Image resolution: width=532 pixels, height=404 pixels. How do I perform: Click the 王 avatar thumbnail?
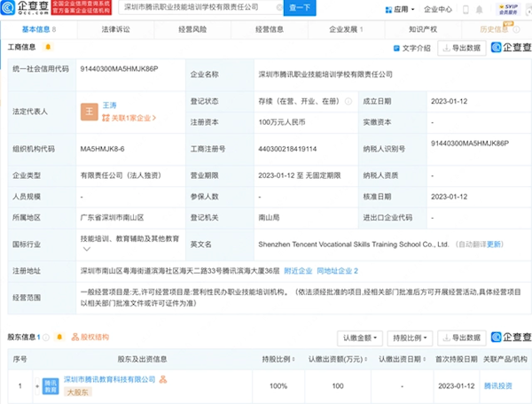(x=90, y=112)
